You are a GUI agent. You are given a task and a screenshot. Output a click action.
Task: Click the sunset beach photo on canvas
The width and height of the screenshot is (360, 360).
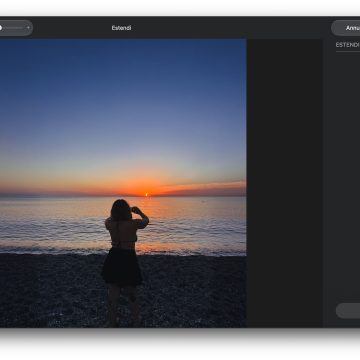(123, 183)
